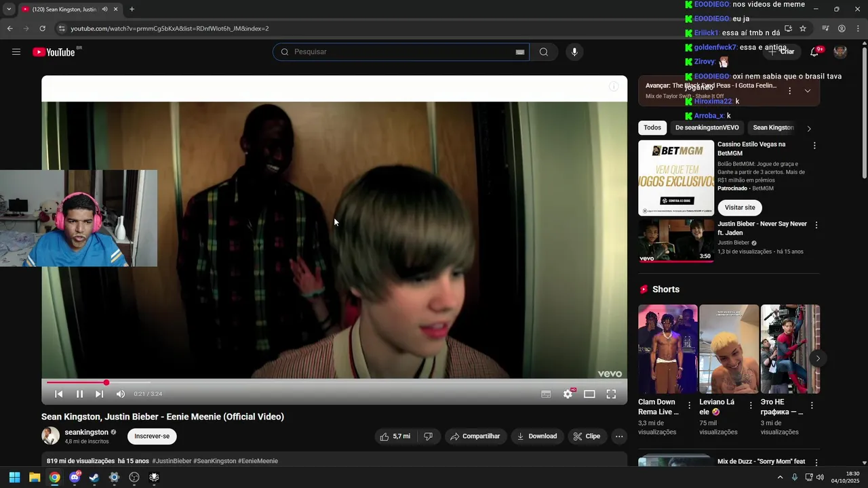Viewport: 868px width, 488px height.
Task: Click the #EenieMeenie hashtag
Action: click(258, 461)
